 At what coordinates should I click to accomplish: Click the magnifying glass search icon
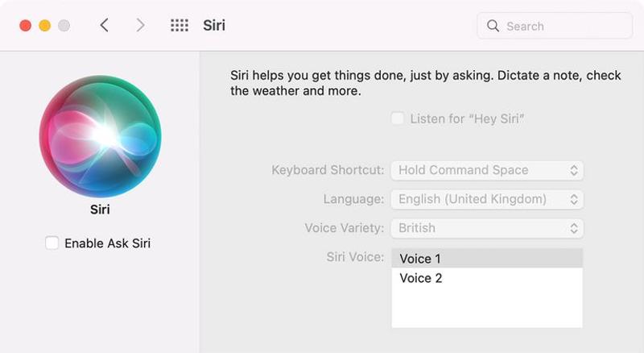(493, 26)
